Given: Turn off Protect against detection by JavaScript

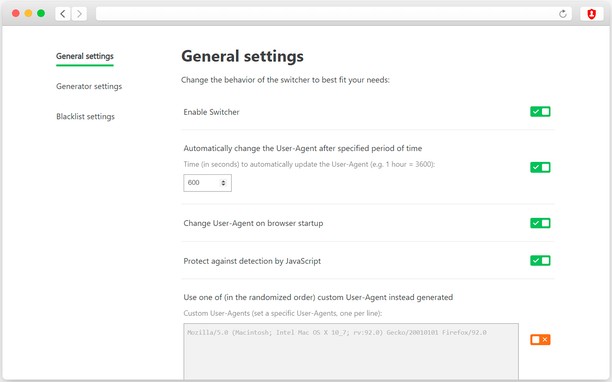Looking at the screenshot, I should [x=540, y=261].
